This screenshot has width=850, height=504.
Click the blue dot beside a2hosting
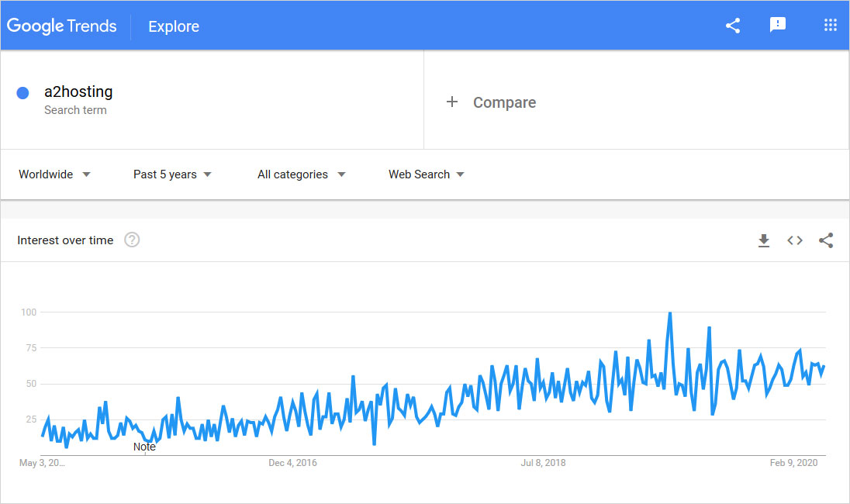(22, 93)
